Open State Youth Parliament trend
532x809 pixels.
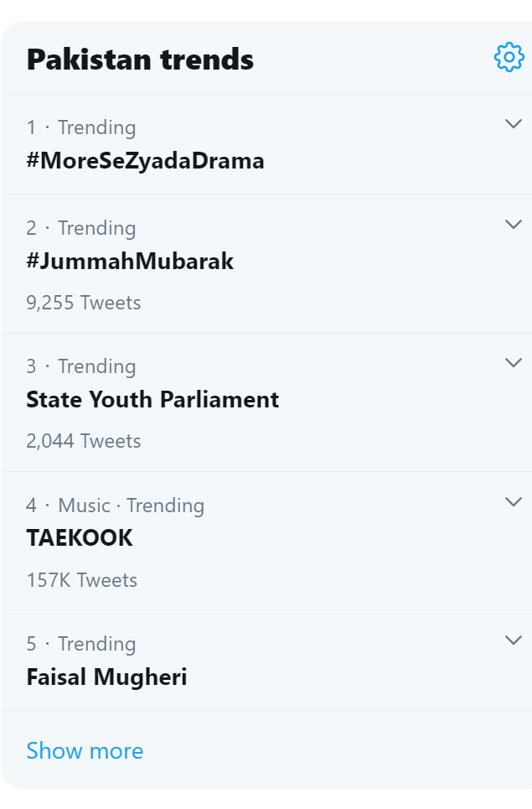(x=152, y=399)
